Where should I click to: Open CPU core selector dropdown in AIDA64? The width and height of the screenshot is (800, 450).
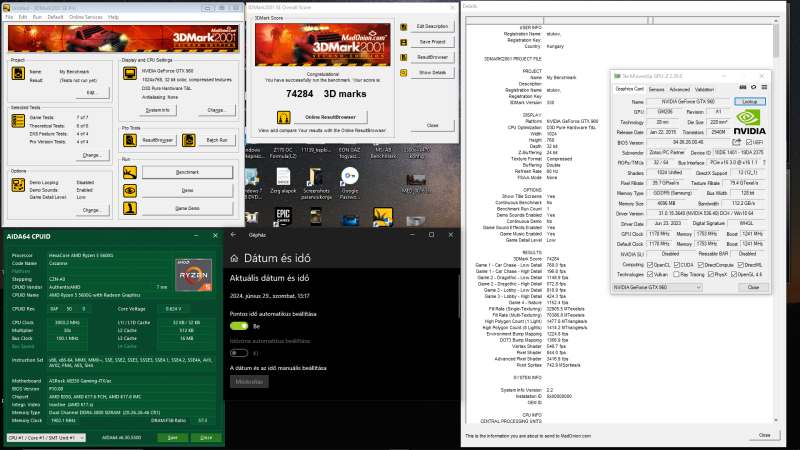point(46,438)
